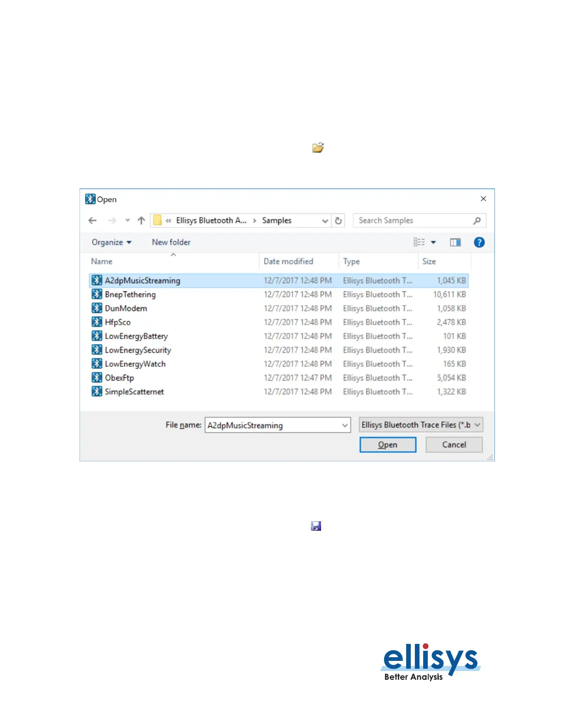Select the LowEnergySecurity file

[279, 350]
